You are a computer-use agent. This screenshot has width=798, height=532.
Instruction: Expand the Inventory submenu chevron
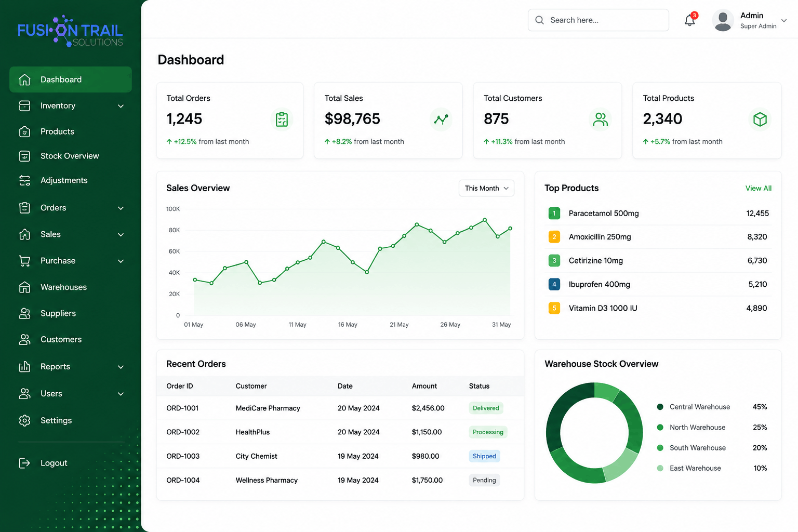121,106
